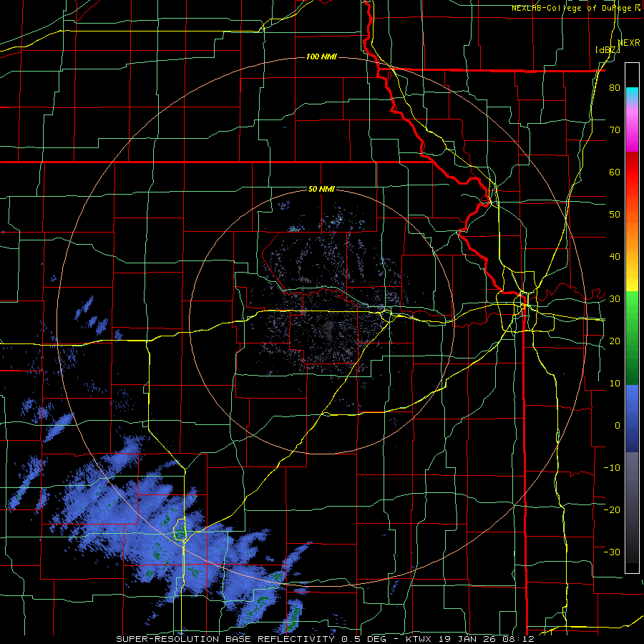Screen dimensions: 644x644
Task: Click the positive 10 value on the dBZ scale
Action: pos(615,384)
